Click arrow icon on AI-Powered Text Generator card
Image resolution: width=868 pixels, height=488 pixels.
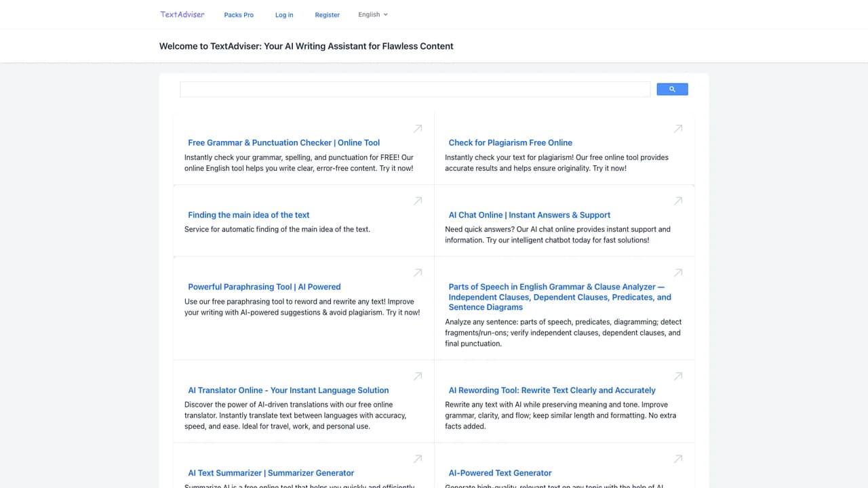[x=678, y=459]
